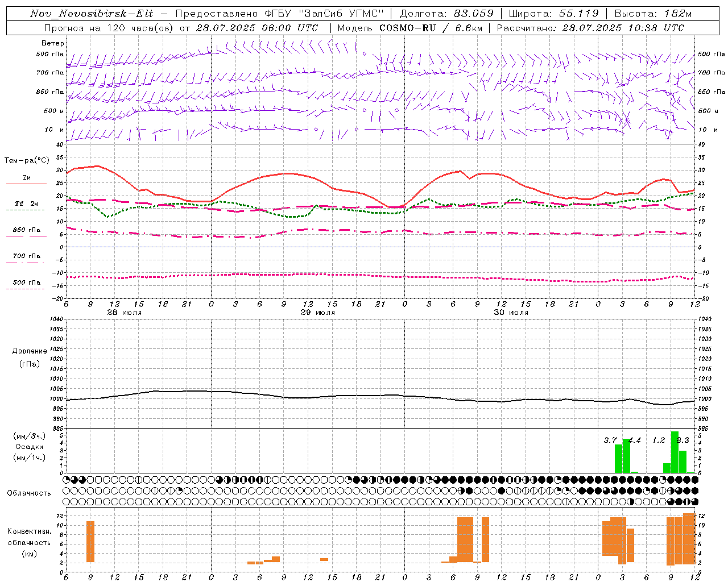Viewport: 728px width, 582px height.
Task: Click the precipitation total 4.4
Action: 635,440
